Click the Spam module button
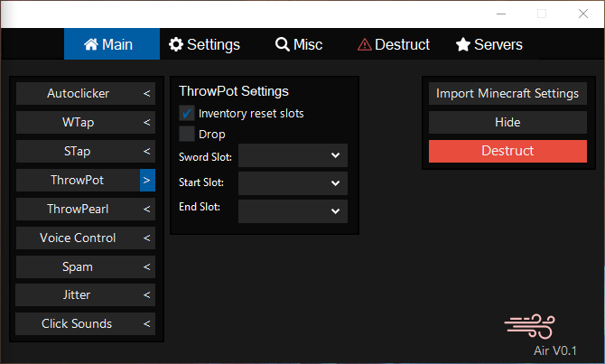The image size is (605, 364). click(x=78, y=266)
